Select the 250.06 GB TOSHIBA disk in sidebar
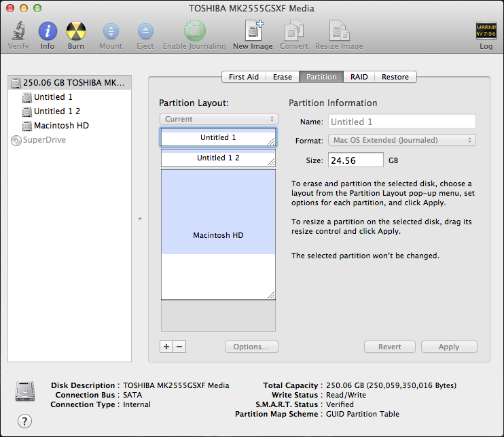This screenshot has width=504, height=437. (70, 83)
